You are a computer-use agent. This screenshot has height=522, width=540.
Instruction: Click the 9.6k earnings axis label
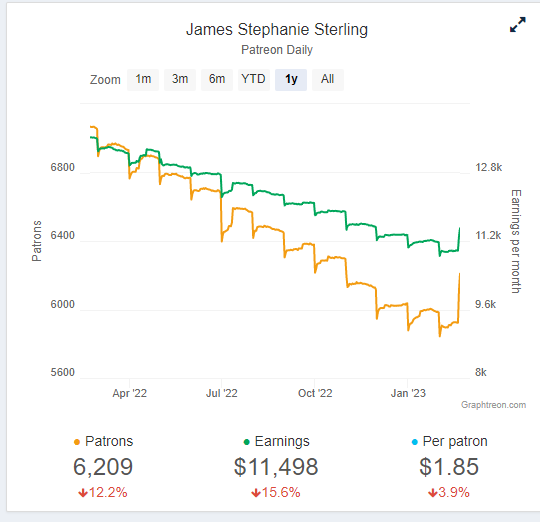coord(486,305)
